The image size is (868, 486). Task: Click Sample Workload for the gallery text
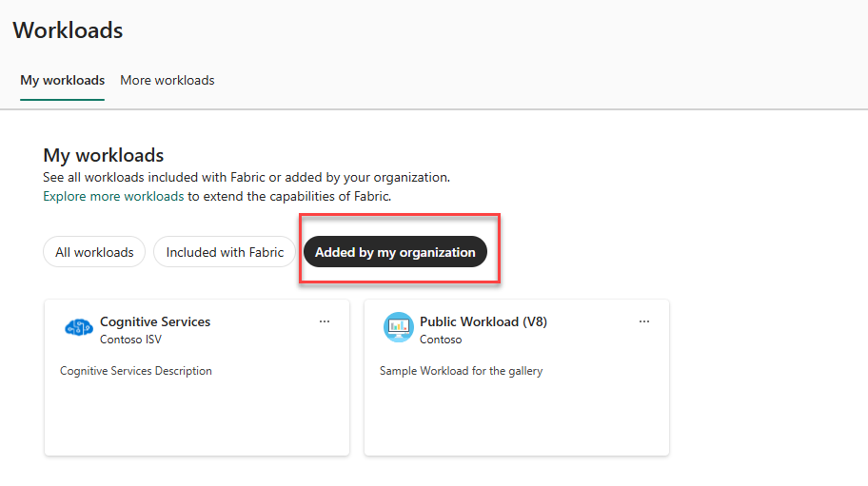pos(461,371)
